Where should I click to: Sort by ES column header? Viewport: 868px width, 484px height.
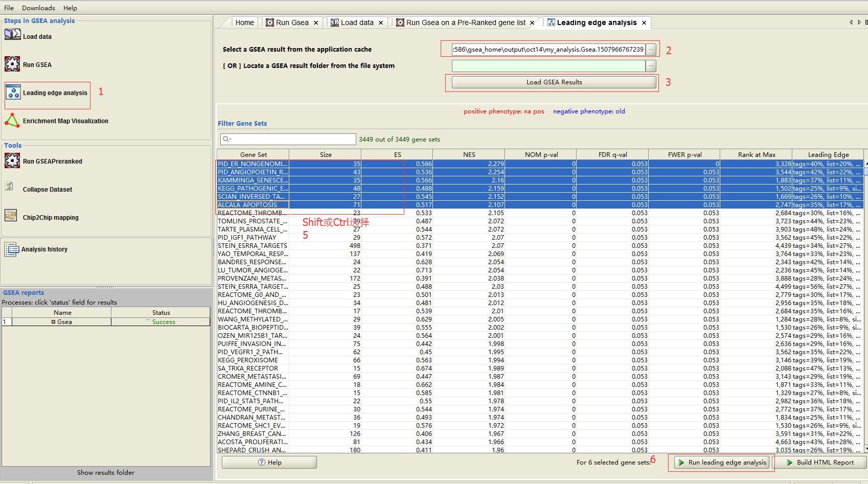click(x=397, y=154)
